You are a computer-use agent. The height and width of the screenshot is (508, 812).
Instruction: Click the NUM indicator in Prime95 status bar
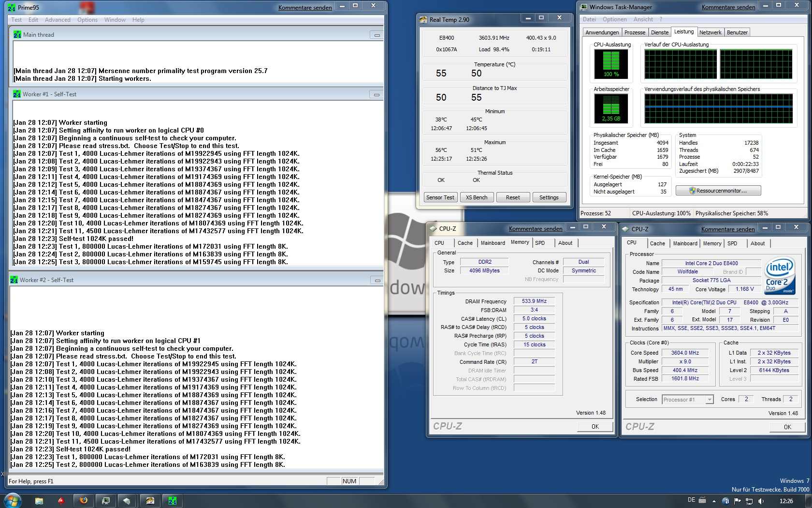(349, 481)
